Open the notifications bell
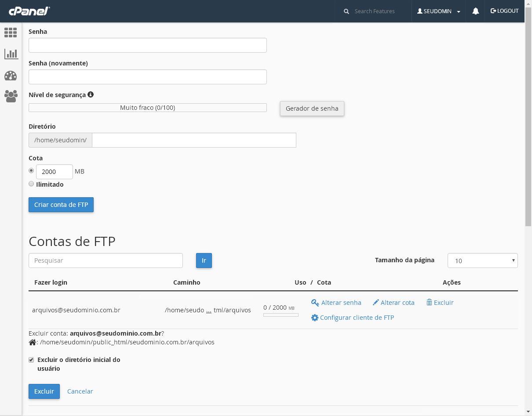 (475, 11)
